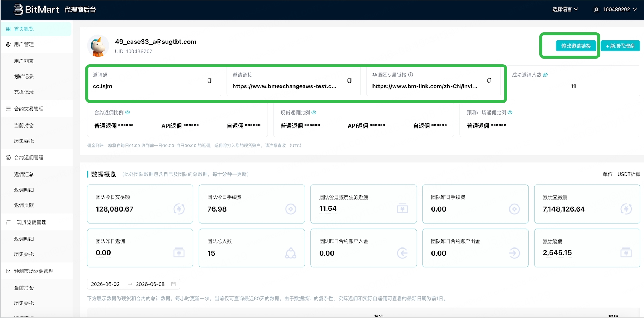This screenshot has width=644, height=318.
Task: Click start date 2026-06-02 field
Action: click(x=105, y=284)
